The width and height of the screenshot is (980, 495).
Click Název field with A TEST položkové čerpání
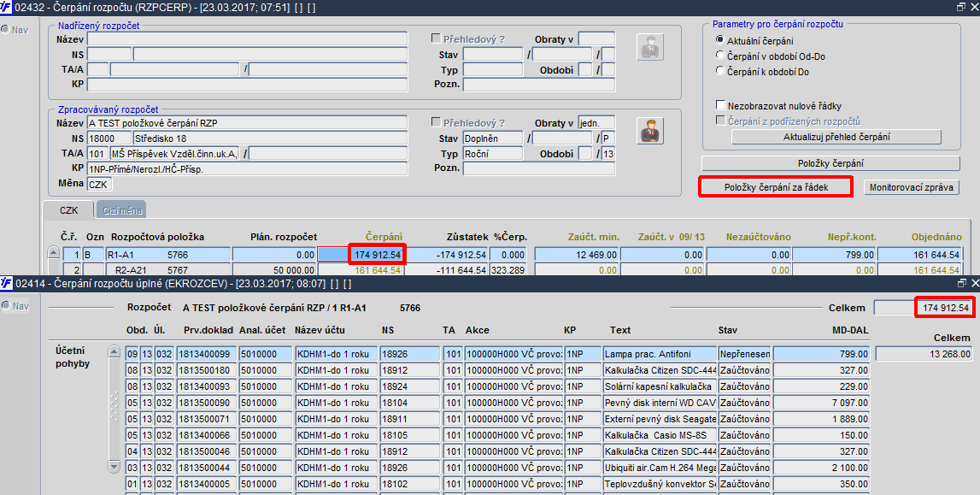coord(248,123)
